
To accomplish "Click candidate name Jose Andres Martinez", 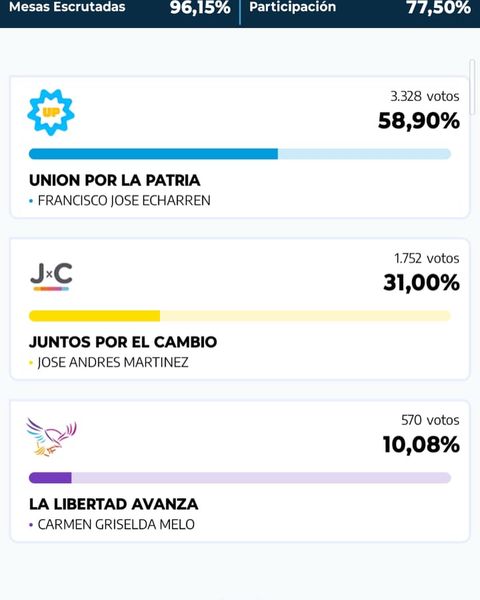I will tap(113, 362).
